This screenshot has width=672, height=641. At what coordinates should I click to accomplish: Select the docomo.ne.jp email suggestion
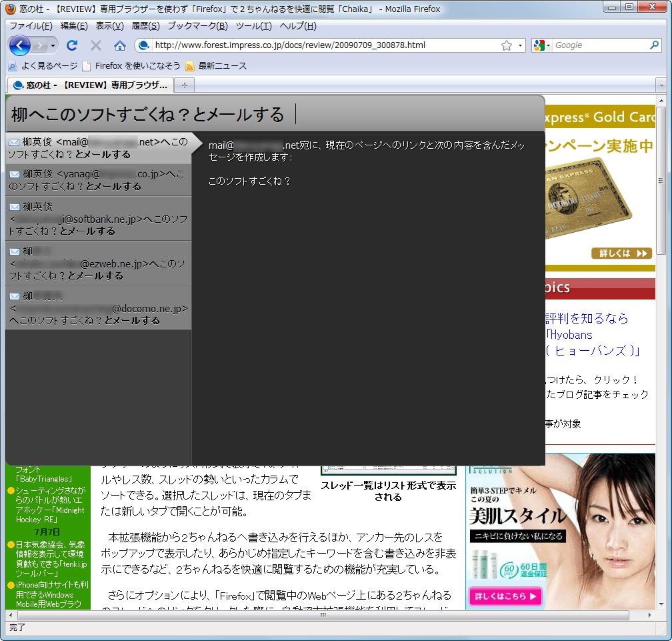point(99,308)
